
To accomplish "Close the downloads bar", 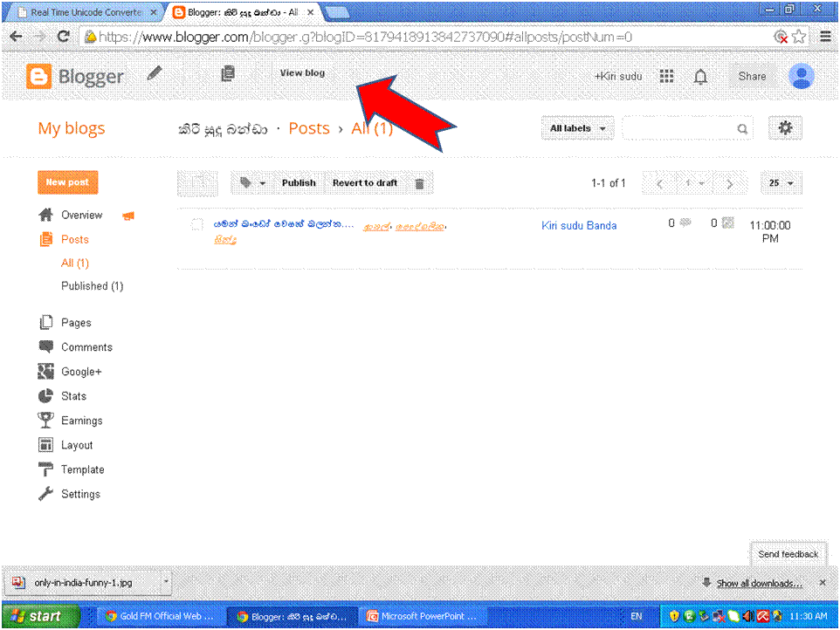I will [x=823, y=582].
